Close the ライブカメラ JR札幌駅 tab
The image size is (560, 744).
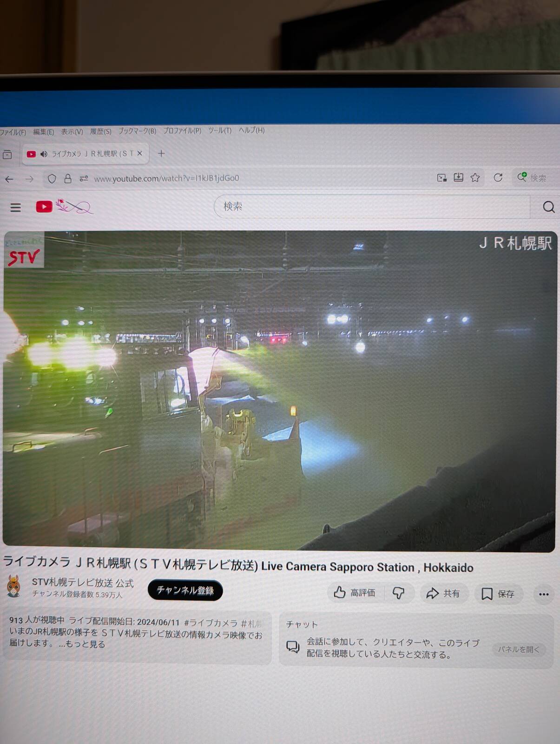coord(139,153)
